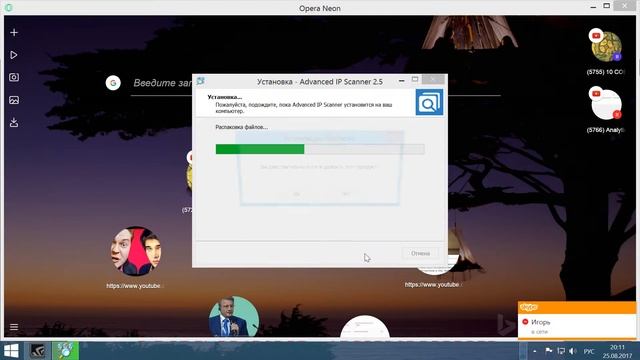Open the Action Center flag icon
The height and width of the screenshot is (360, 640).
click(x=549, y=351)
